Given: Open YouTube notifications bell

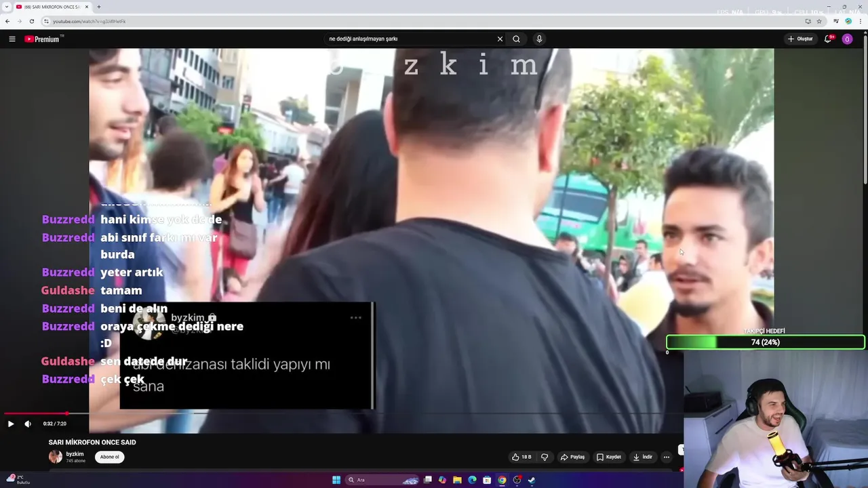Looking at the screenshot, I should point(827,39).
